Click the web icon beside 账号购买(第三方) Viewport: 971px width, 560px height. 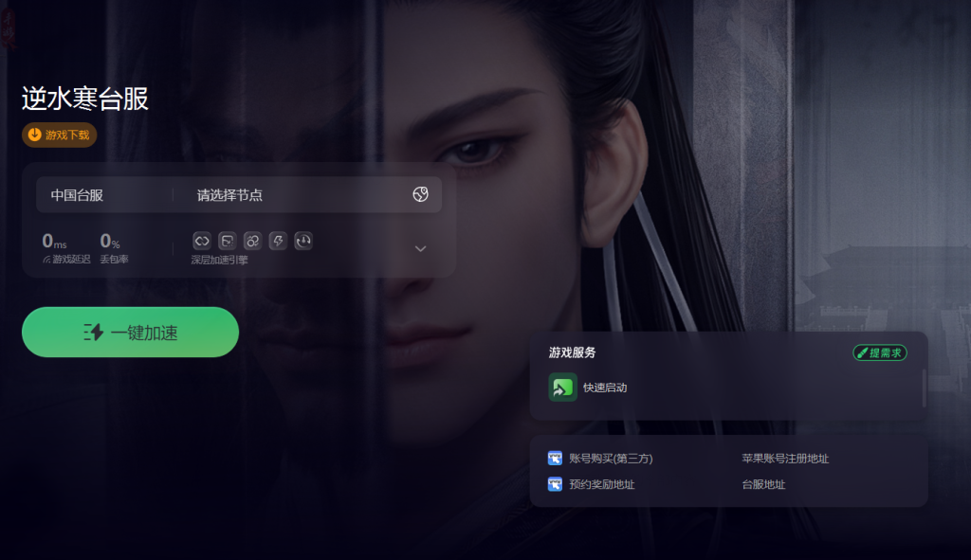(x=555, y=458)
